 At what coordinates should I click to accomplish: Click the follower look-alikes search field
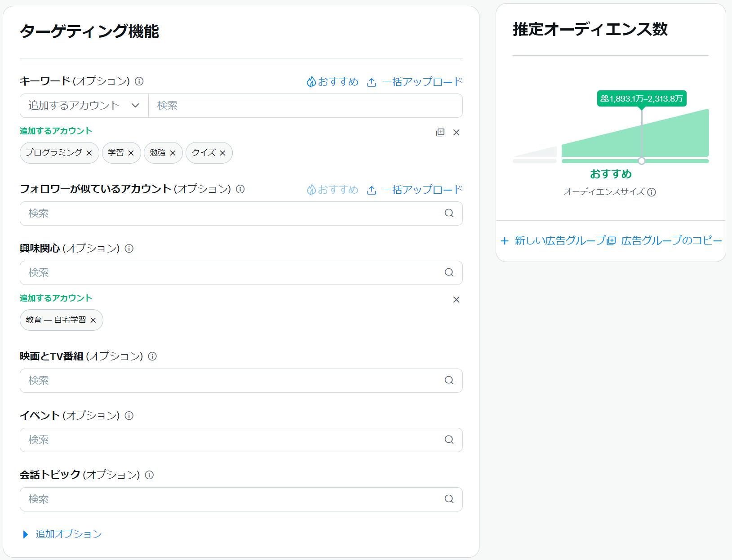pos(241,213)
